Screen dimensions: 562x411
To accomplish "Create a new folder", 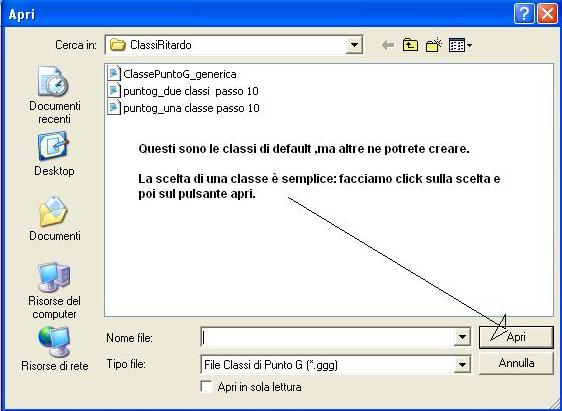I will (x=434, y=46).
